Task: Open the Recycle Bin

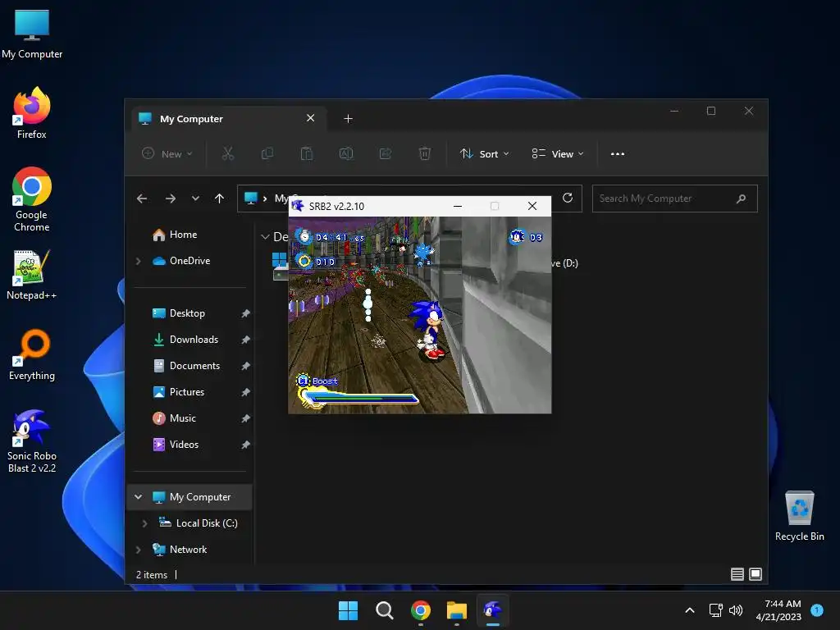Action: (799, 516)
